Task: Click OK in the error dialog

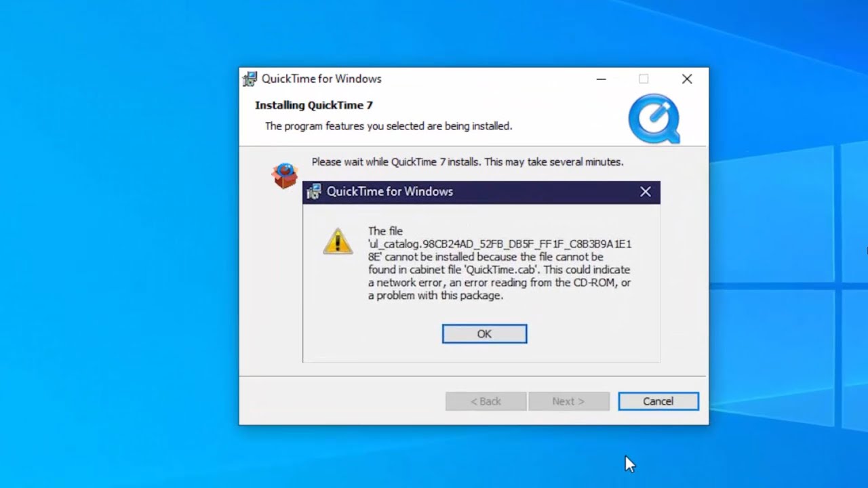Action: coord(484,333)
